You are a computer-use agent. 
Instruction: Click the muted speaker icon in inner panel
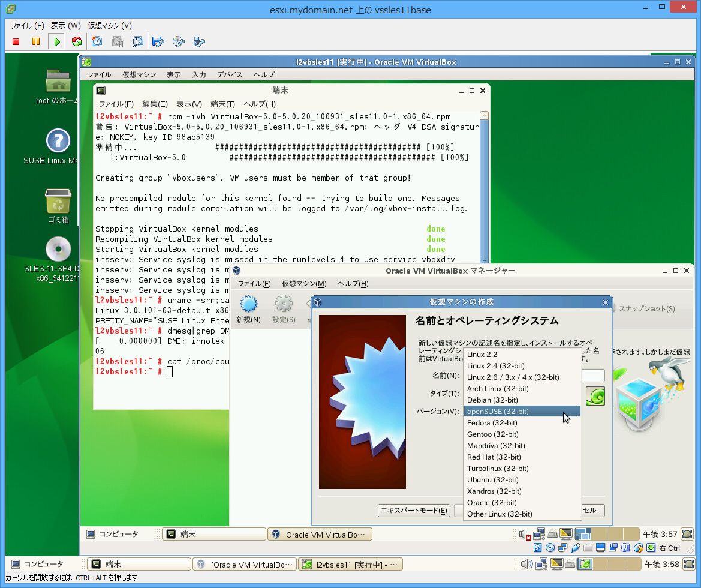(x=525, y=534)
